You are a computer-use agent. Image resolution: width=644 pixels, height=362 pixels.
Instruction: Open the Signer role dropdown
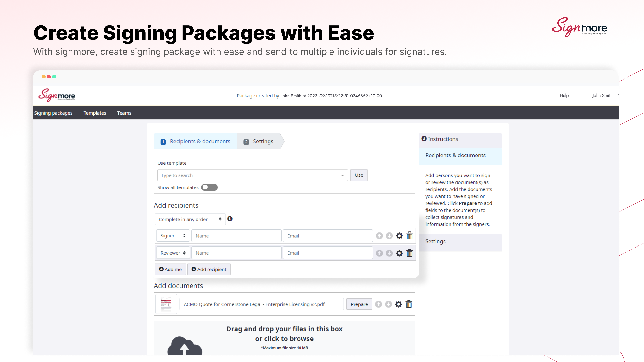pos(173,236)
